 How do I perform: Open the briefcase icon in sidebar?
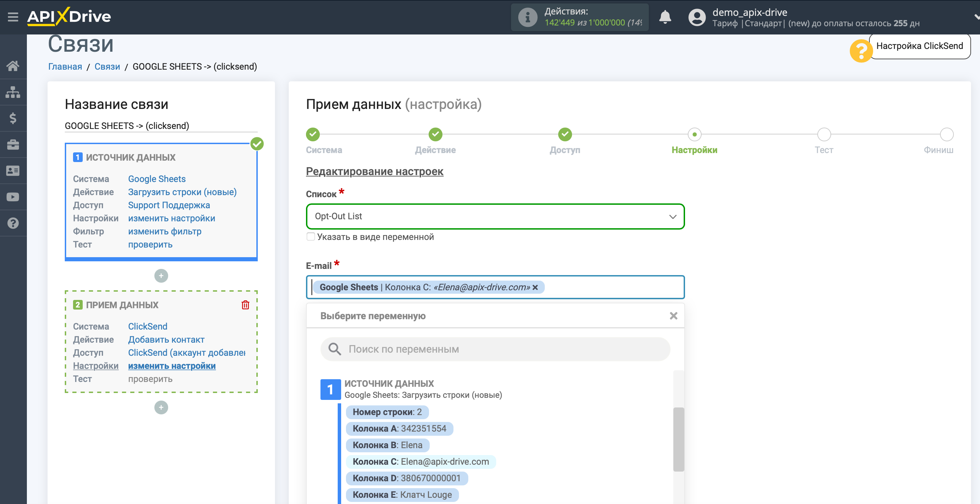[x=13, y=145]
